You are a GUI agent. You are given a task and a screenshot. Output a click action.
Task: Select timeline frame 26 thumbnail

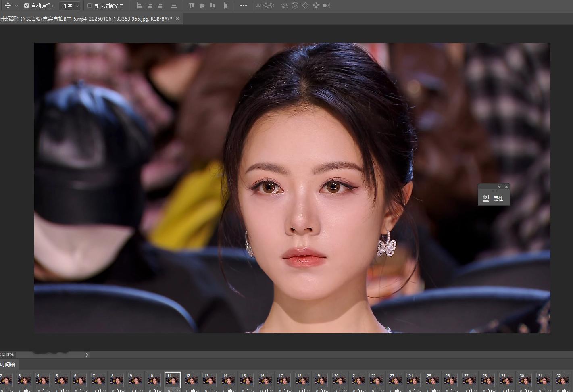451,380
